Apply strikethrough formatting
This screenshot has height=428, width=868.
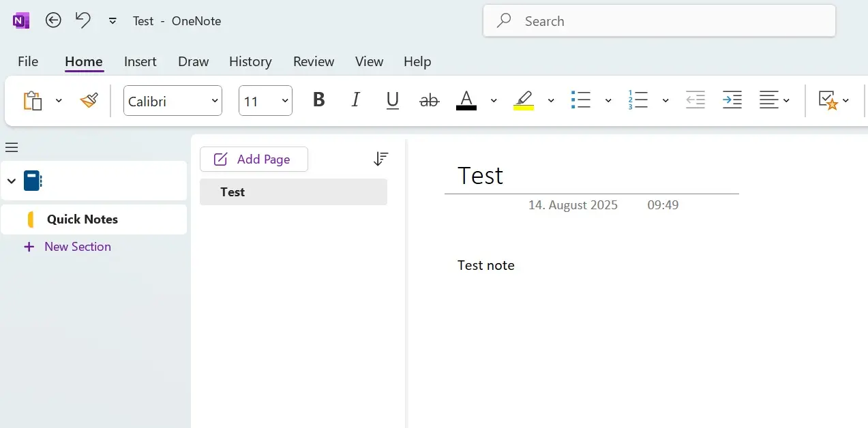coord(429,100)
